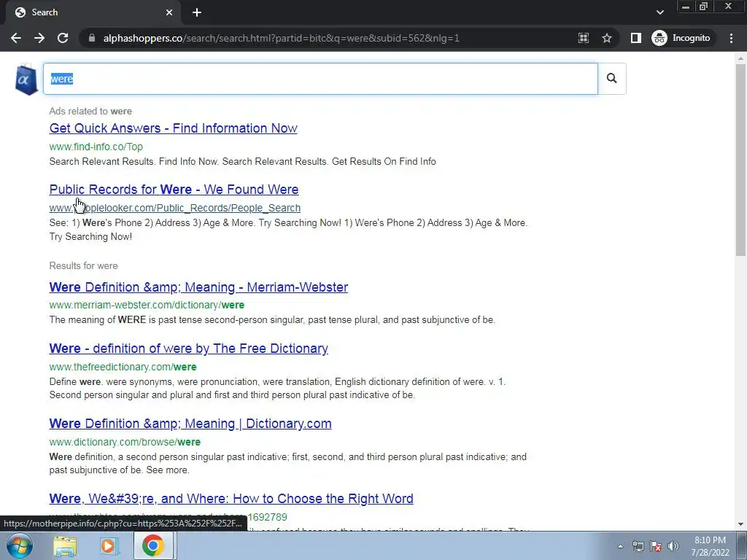The width and height of the screenshot is (747, 560).
Task: Click www.thefreedictionary.com/were URL
Action: tap(123, 367)
